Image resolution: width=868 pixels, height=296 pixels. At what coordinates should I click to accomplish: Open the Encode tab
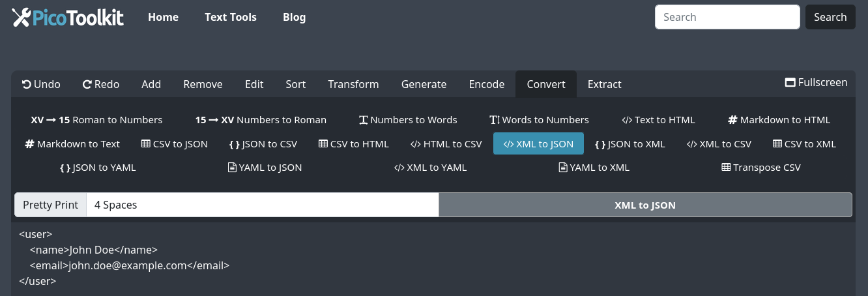pyautogui.click(x=486, y=84)
